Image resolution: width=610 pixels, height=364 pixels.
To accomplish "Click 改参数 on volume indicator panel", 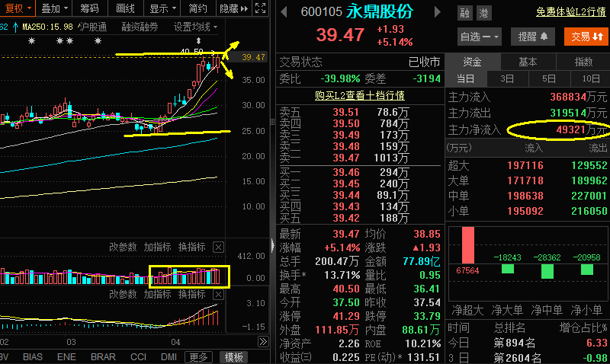I will [x=123, y=247].
